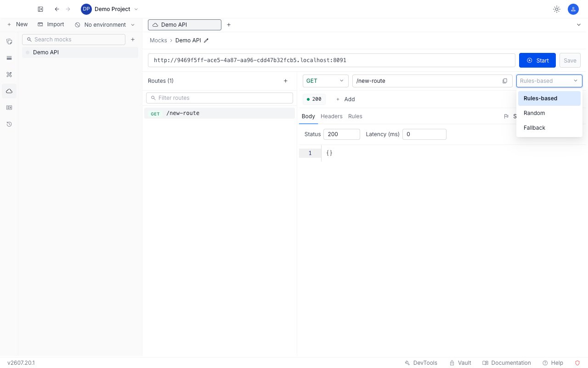Add a new mock with plus icon
The width and height of the screenshot is (588, 368).
(x=133, y=40)
